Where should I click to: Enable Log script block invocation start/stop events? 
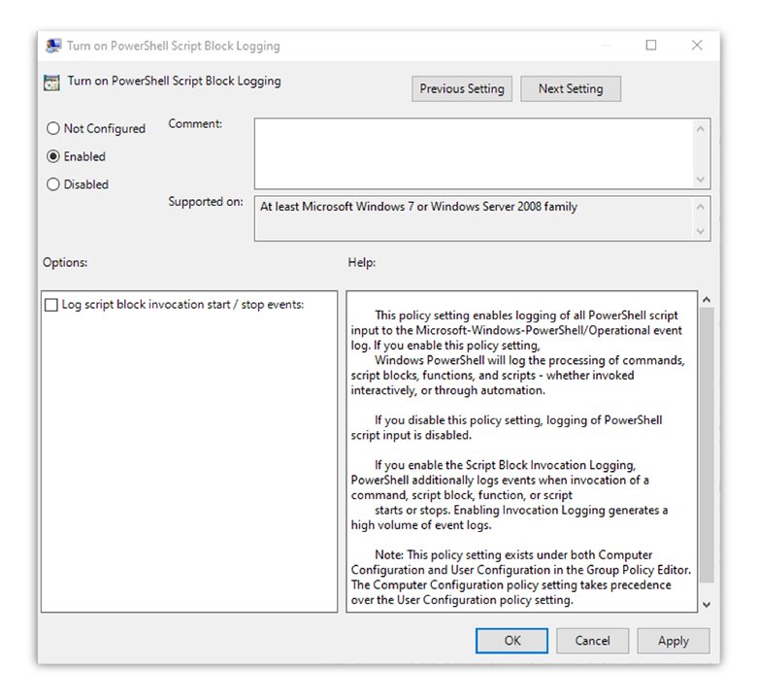(x=51, y=305)
